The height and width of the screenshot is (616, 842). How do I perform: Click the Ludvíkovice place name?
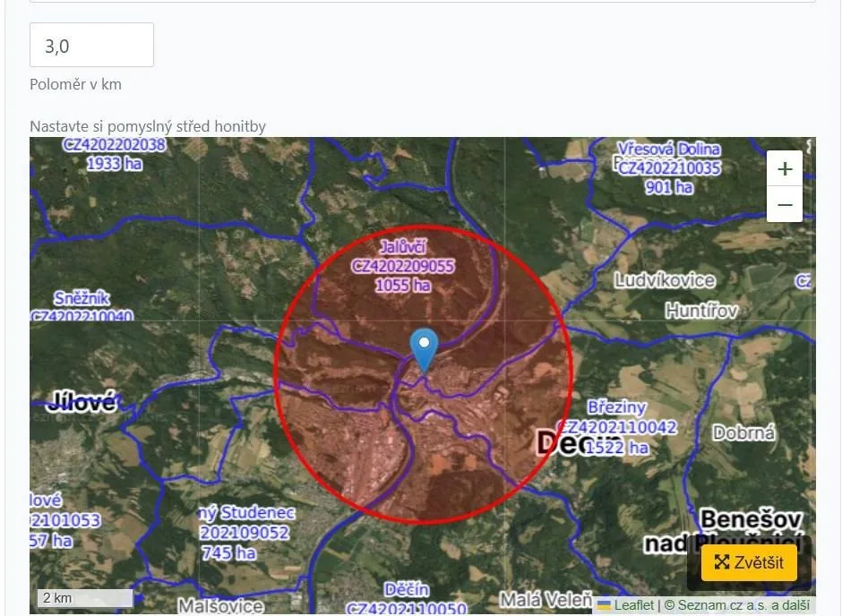(x=665, y=280)
